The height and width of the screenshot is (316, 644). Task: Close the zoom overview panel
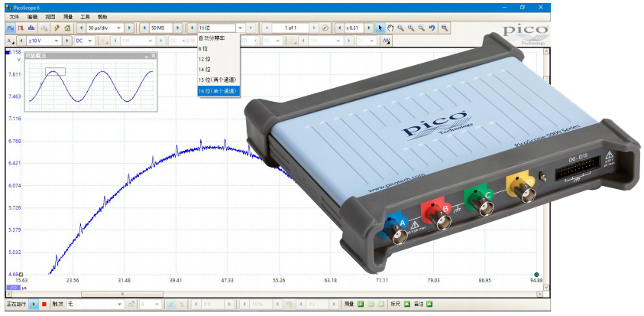154,56
